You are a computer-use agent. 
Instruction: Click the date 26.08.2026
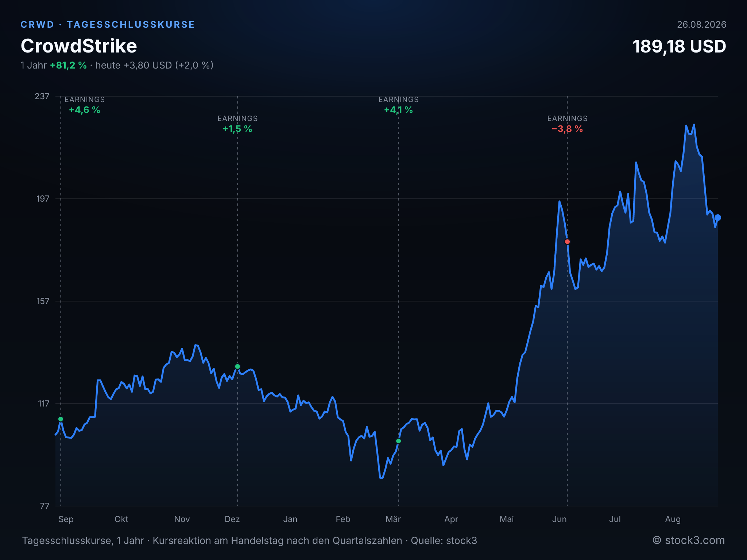(701, 24)
